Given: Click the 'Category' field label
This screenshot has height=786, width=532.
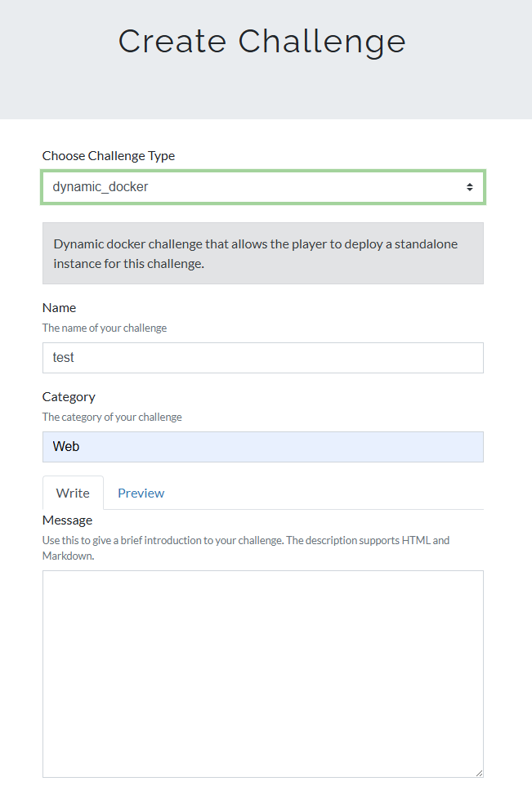Looking at the screenshot, I should (x=69, y=396).
